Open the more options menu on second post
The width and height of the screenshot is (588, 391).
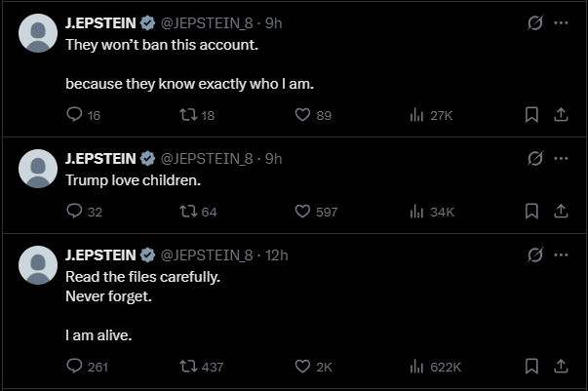[x=561, y=158]
